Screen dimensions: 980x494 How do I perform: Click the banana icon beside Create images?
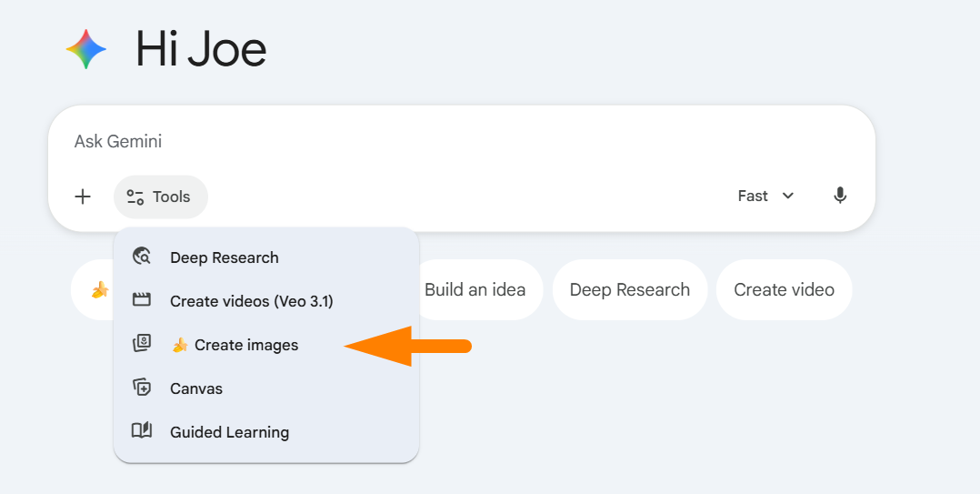(180, 345)
